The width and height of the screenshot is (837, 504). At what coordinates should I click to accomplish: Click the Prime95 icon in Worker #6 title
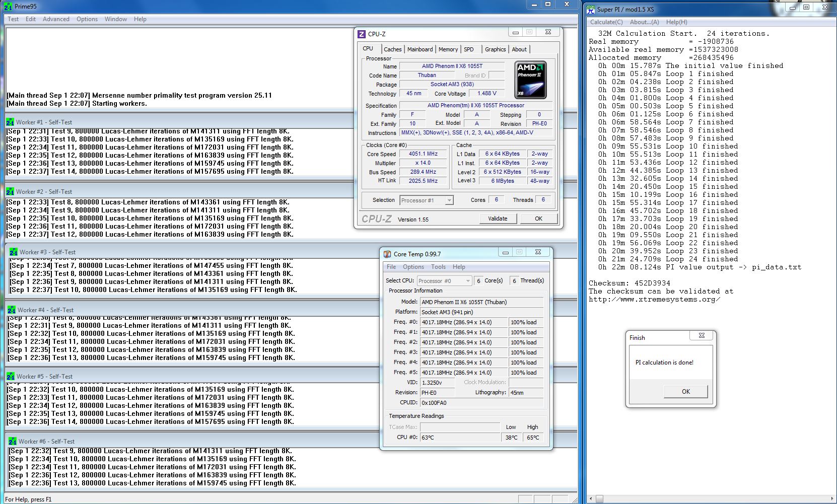[x=13, y=441]
